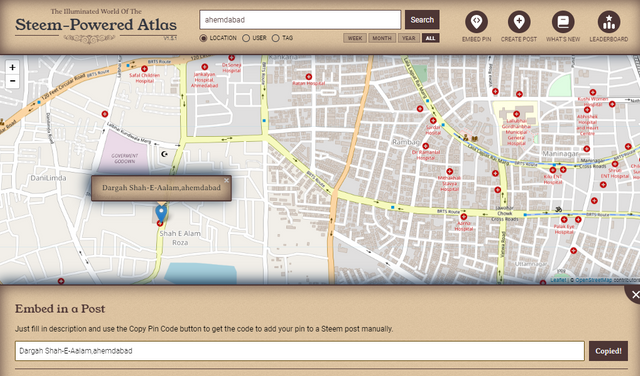Viewport: 640px width, 376px height.
Task: Click the Jawahar Chowk Cross Roads label
Action: 505,213
